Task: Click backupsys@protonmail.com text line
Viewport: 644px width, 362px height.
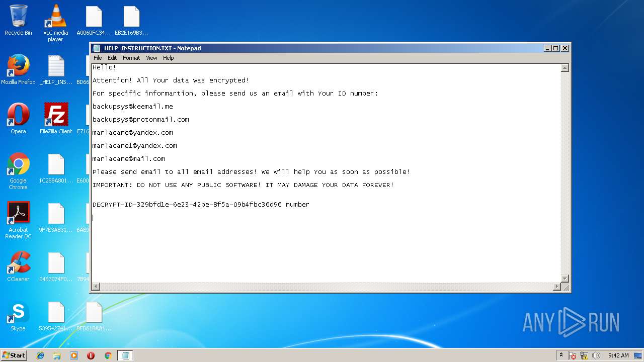Action: [x=141, y=120]
